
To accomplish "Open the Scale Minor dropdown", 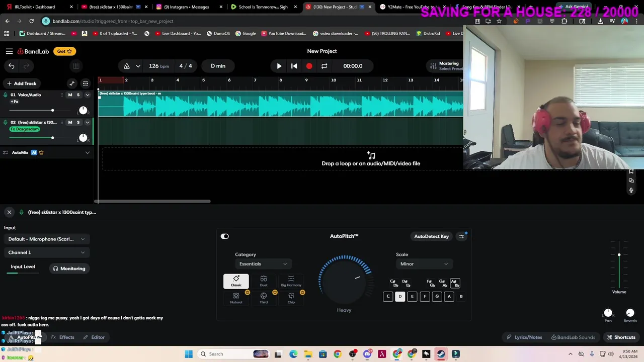I will [x=424, y=264].
